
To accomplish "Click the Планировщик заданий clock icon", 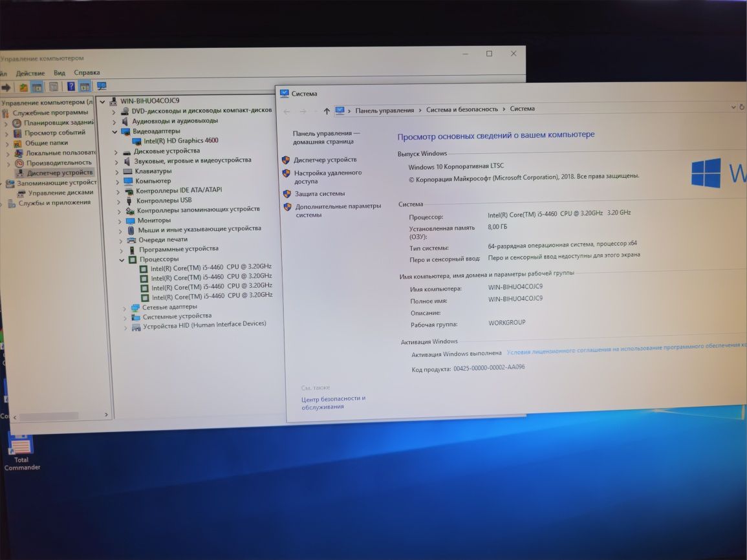I will [x=17, y=123].
